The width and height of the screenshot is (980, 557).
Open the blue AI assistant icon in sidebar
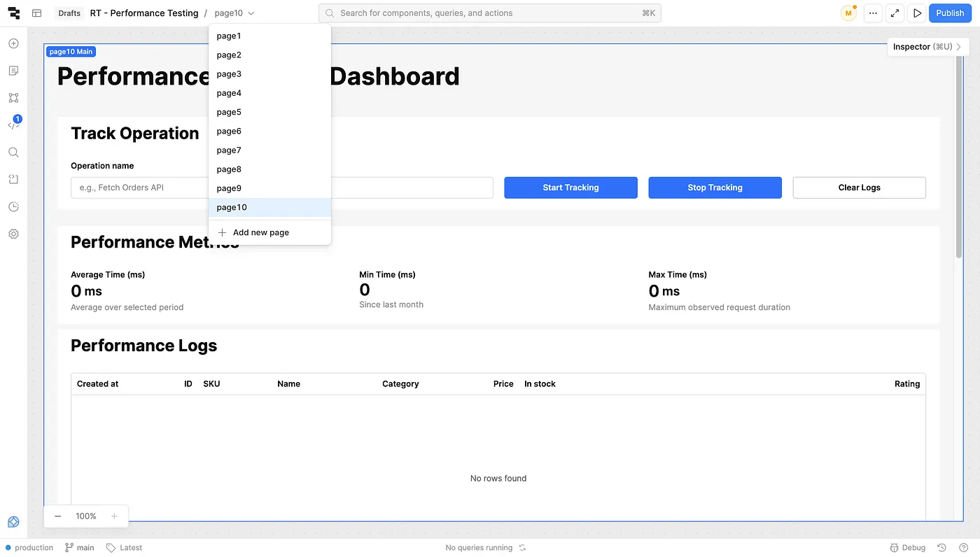[x=13, y=522]
